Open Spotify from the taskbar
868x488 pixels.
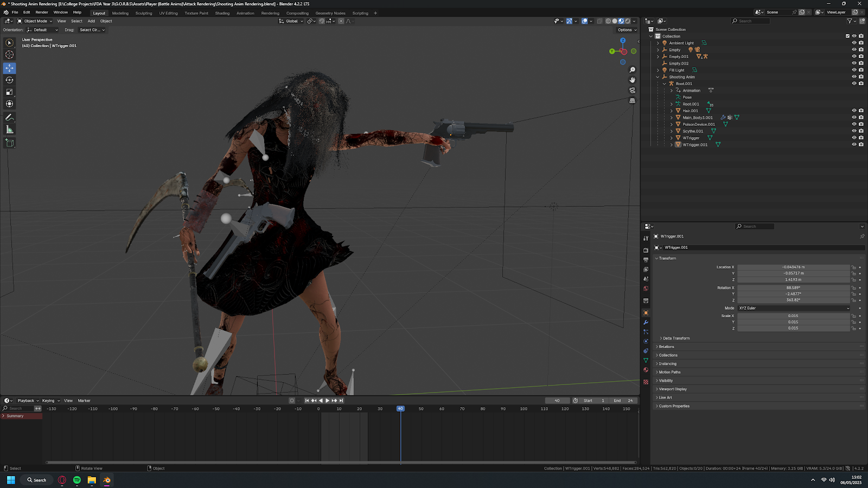(x=77, y=480)
